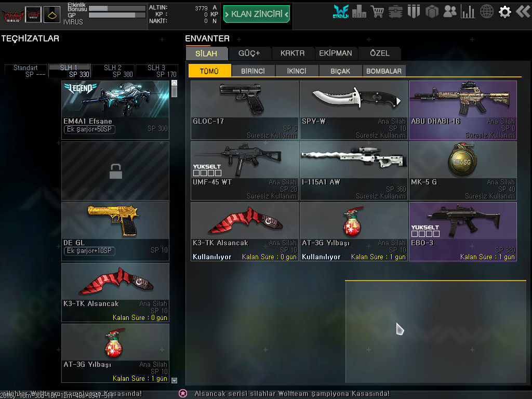This screenshot has height=399, width=532.
Task: Open the briefcase inventory icon
Action: pos(395,12)
